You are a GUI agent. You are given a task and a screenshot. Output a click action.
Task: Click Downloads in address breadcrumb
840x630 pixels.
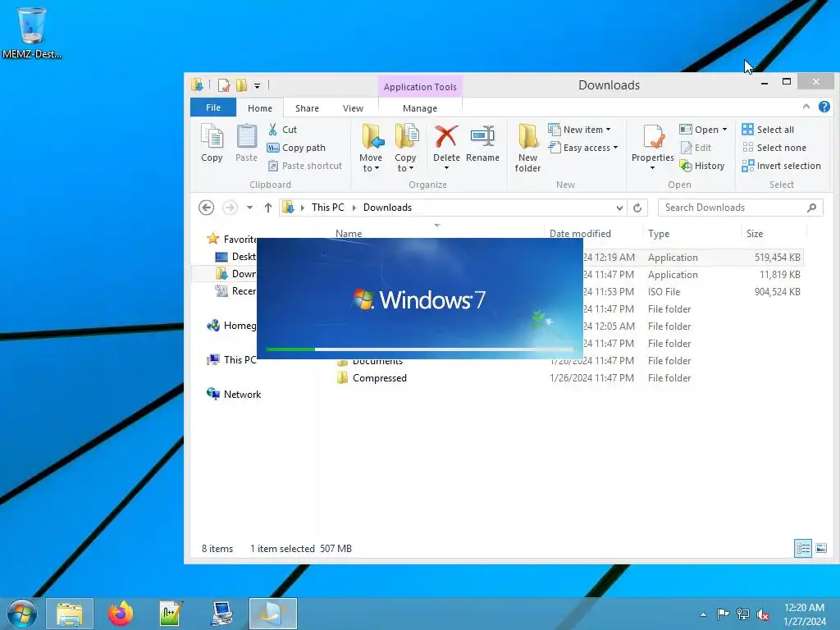click(387, 208)
